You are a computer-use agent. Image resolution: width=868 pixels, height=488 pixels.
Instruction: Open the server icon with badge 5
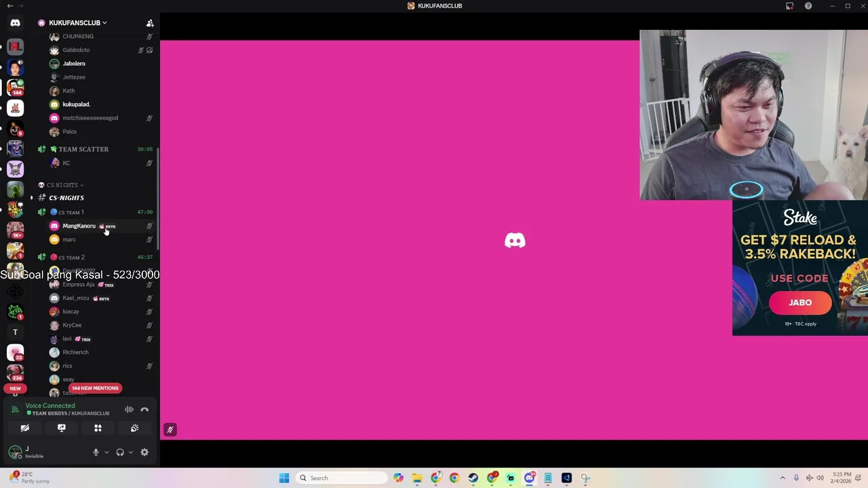point(15,128)
